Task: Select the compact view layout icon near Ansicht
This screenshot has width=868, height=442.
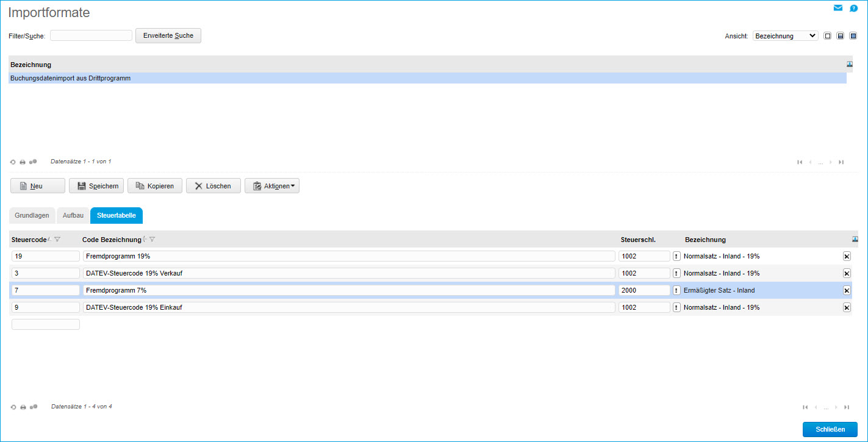Action: pos(827,36)
